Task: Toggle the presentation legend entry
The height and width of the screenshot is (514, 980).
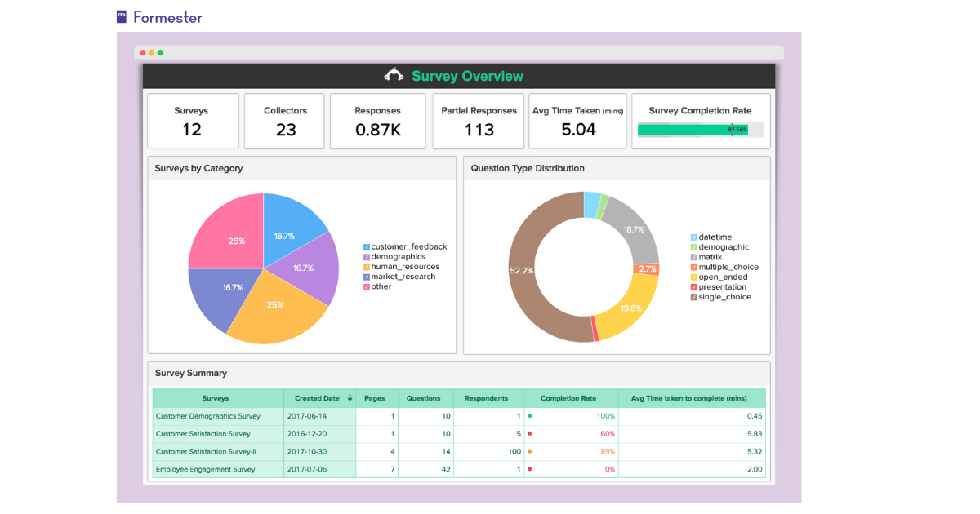Action: pyautogui.click(x=693, y=286)
